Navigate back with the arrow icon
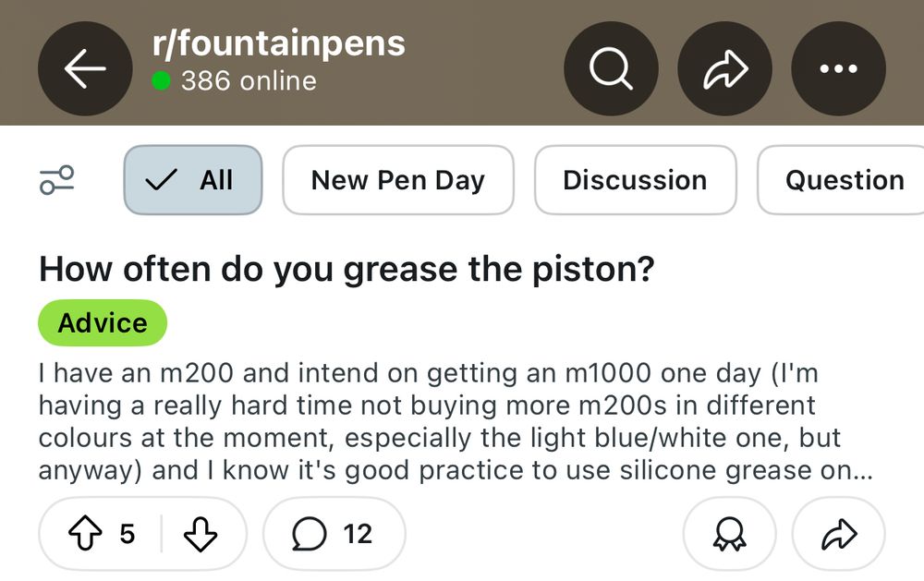The height and width of the screenshot is (581, 924). [85, 68]
